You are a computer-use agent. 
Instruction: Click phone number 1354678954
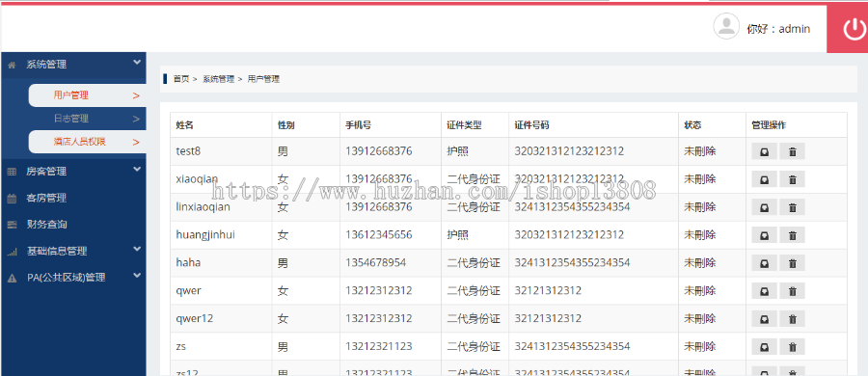point(375,262)
